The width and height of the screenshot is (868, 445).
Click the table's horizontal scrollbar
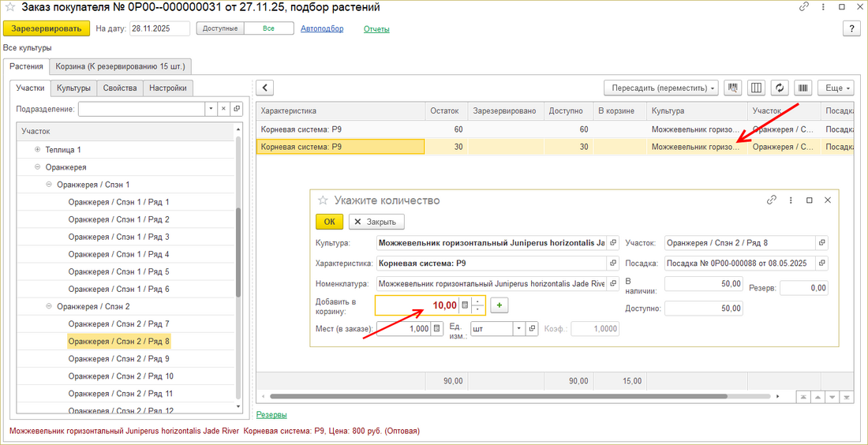(521, 396)
